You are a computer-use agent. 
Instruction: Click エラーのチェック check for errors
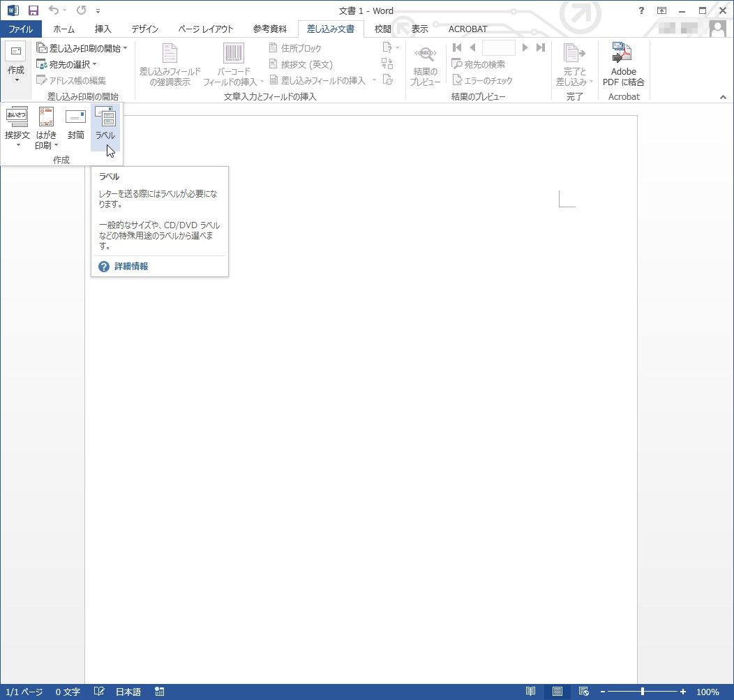tap(482, 80)
